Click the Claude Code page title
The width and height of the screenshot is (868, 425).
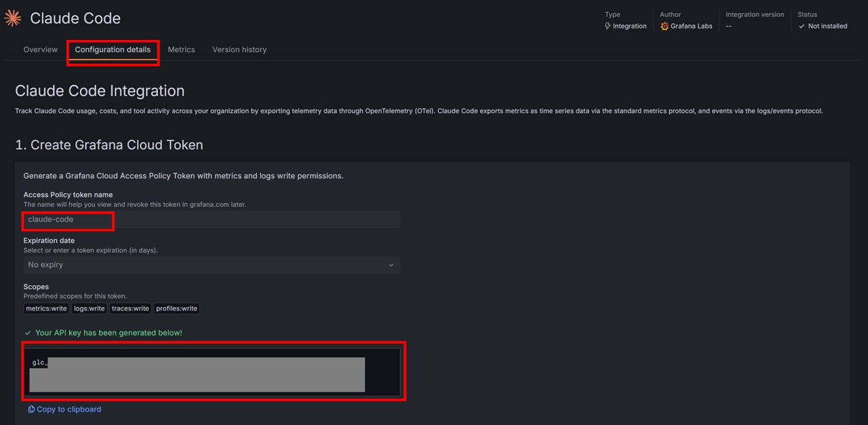[x=75, y=18]
